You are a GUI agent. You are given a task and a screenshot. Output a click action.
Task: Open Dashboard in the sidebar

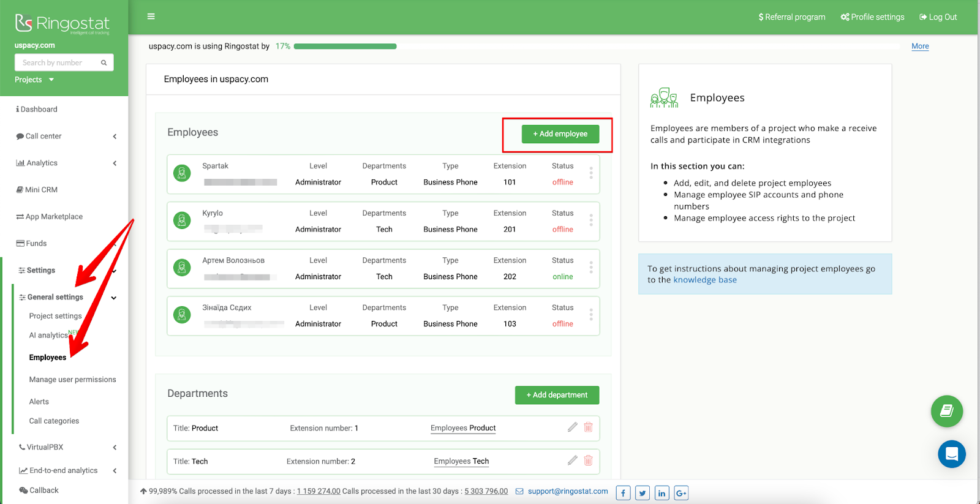37,109
